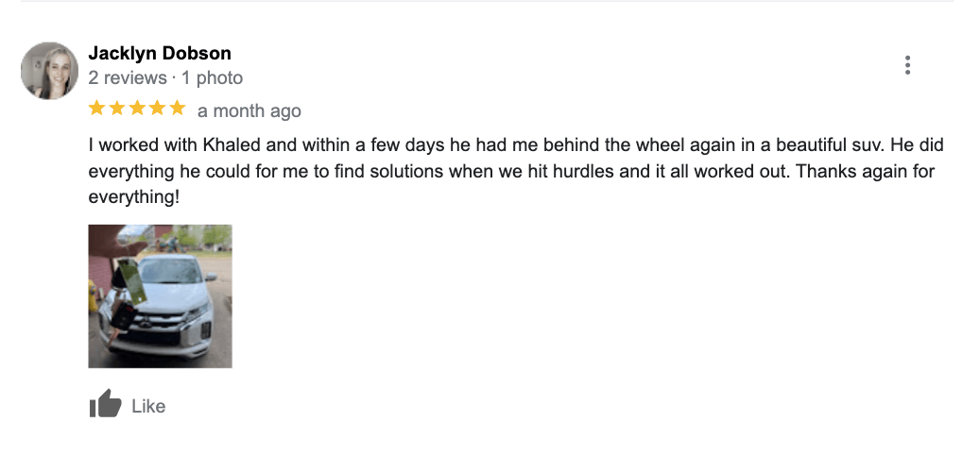Click "Thanks again for" in the review text
Viewport: 980px width, 456px height.
pos(867,171)
